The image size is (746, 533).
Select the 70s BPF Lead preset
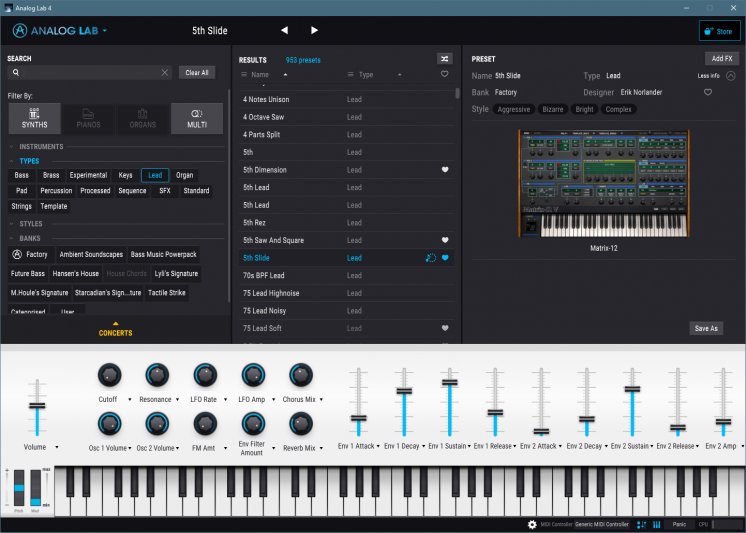pyautogui.click(x=346, y=276)
